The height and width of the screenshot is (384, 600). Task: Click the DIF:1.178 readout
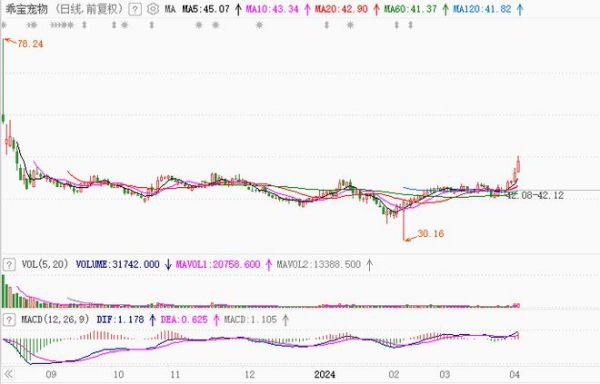click(x=120, y=319)
